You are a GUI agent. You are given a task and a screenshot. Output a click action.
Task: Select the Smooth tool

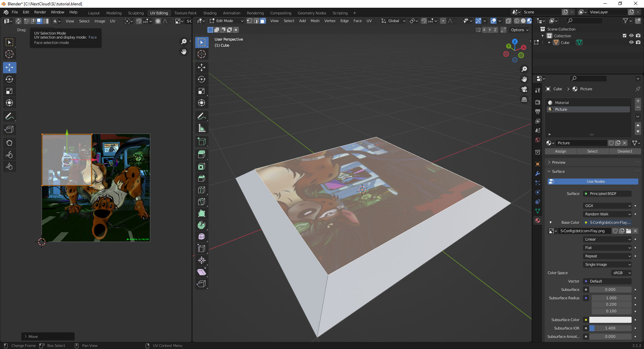point(202,237)
